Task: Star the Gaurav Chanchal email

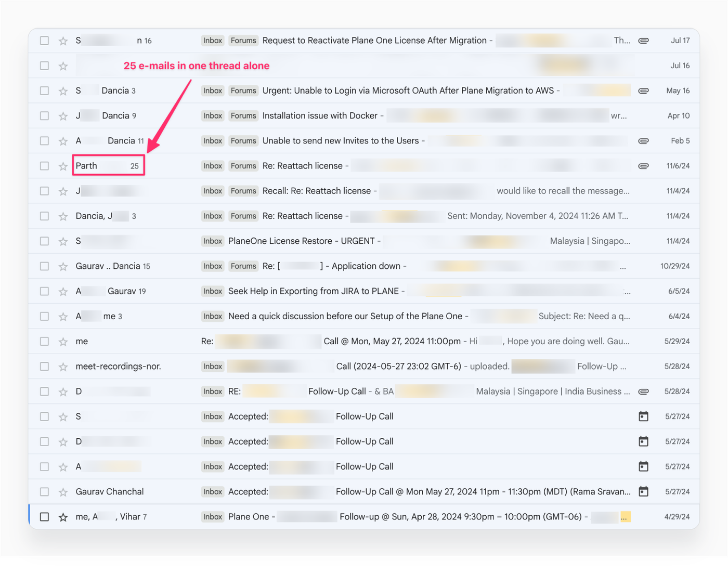Action: pyautogui.click(x=63, y=492)
